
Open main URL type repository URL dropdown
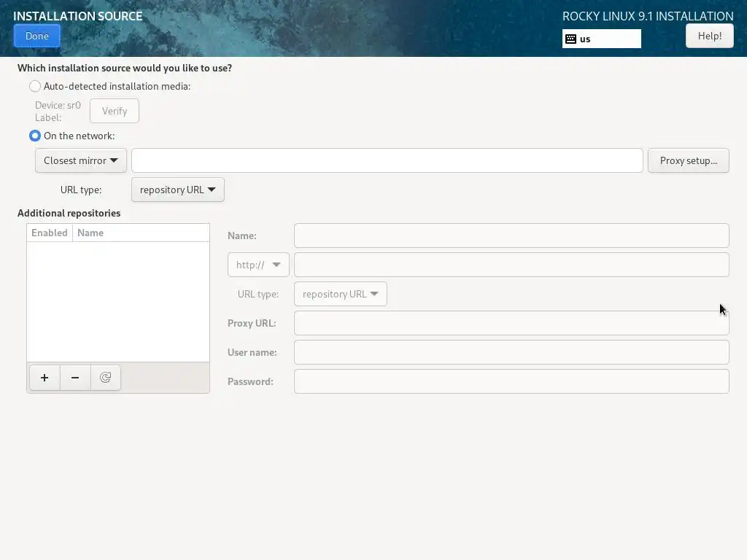point(178,190)
